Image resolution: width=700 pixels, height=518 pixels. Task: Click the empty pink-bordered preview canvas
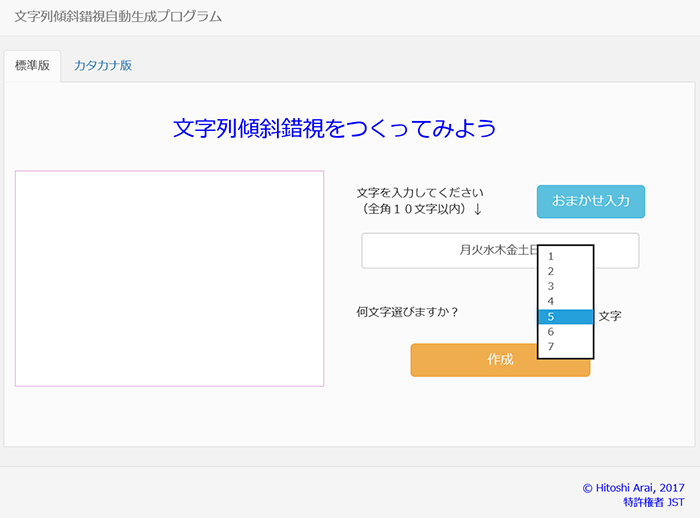169,278
